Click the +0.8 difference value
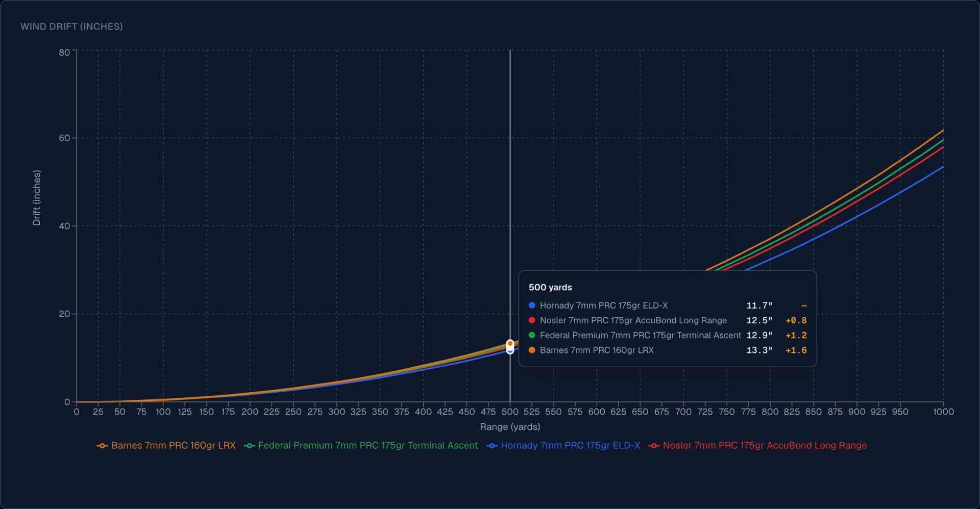 (796, 320)
